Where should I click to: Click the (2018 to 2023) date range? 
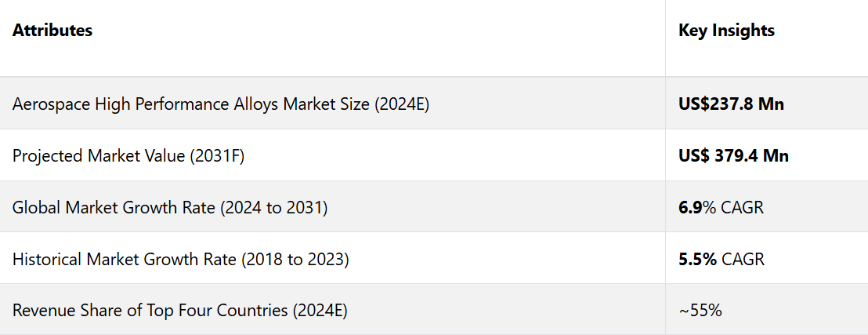click(x=295, y=258)
